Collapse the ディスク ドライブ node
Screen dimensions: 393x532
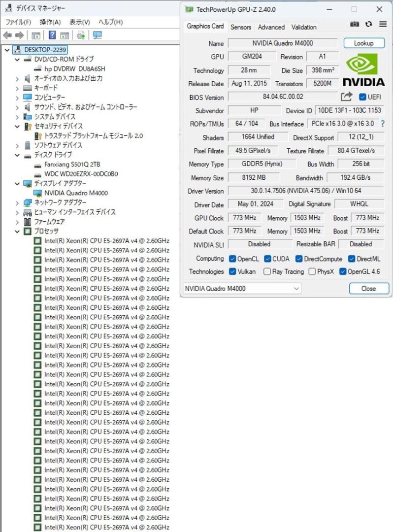tap(17, 155)
